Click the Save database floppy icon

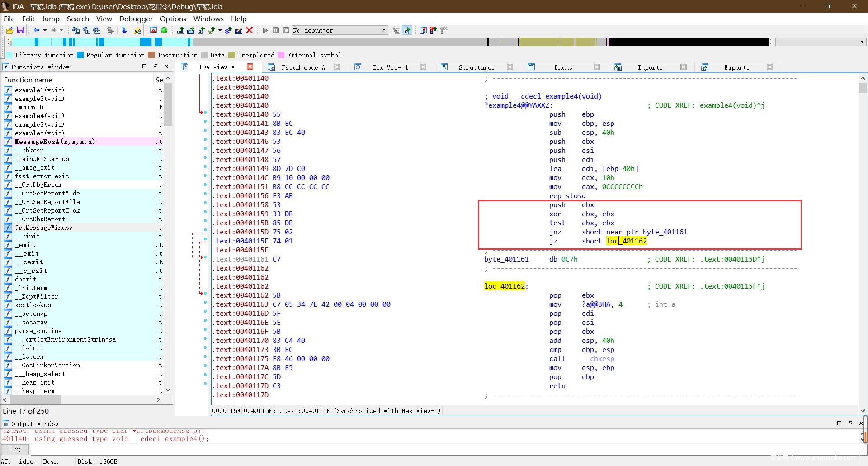coord(20,30)
